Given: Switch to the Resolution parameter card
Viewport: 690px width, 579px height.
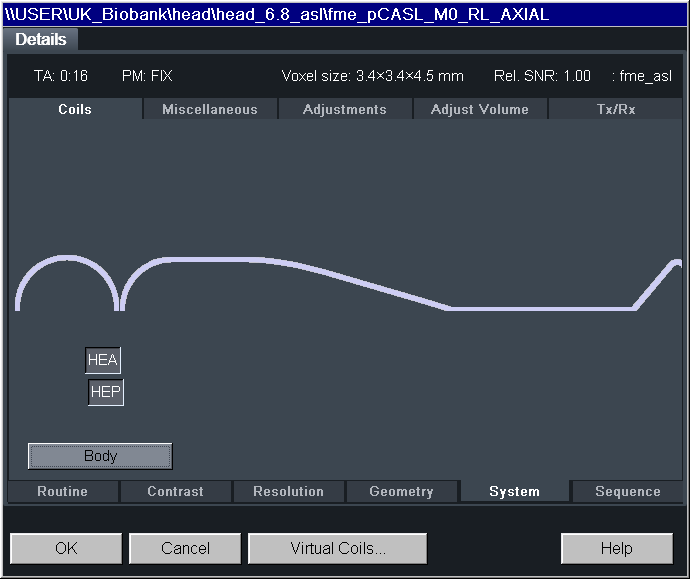Looking at the screenshot, I should (288, 491).
